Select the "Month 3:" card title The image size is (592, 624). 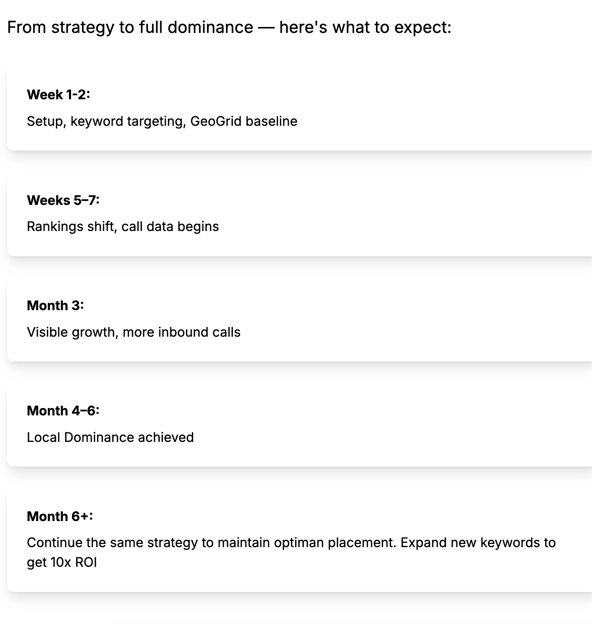pyautogui.click(x=55, y=306)
